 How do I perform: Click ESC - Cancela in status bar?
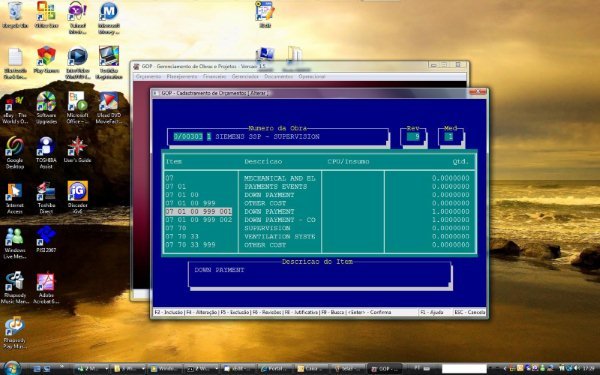point(470,312)
